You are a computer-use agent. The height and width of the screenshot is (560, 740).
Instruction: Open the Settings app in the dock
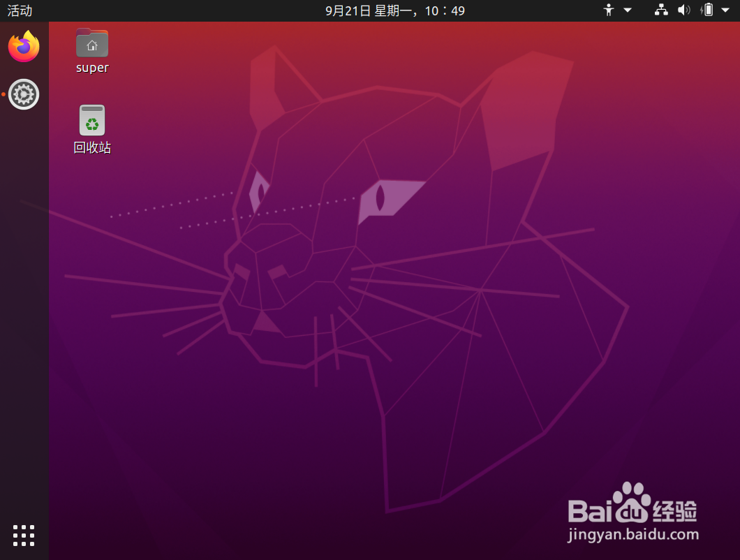click(24, 94)
